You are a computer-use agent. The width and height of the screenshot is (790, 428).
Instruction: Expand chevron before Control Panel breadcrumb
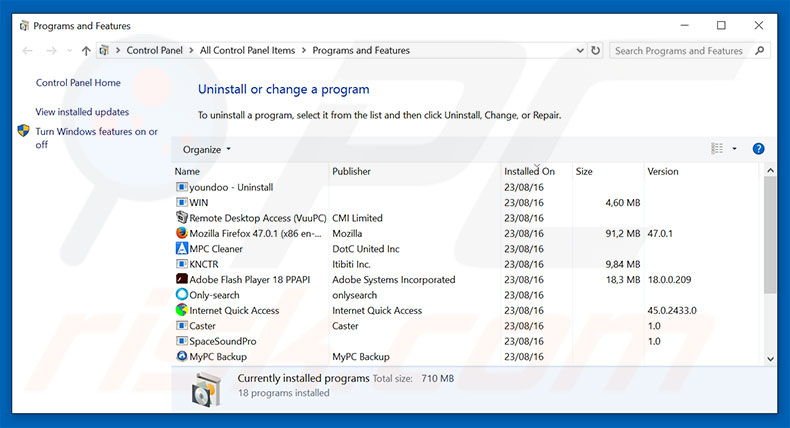(118, 50)
